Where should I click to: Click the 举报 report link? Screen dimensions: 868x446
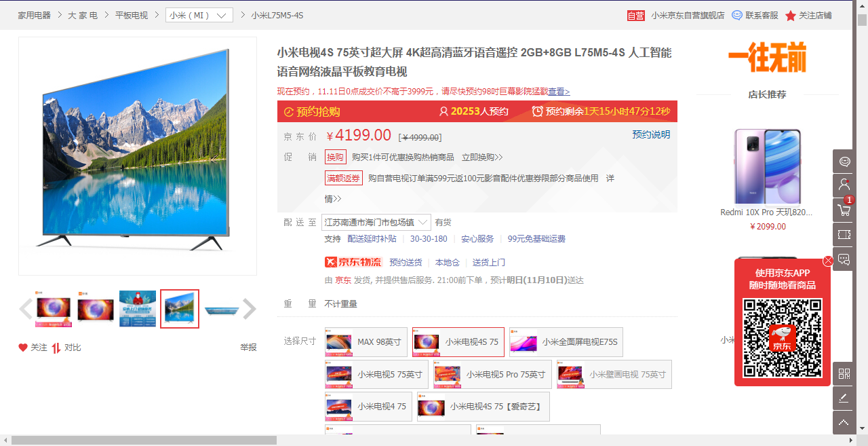pyautogui.click(x=248, y=348)
